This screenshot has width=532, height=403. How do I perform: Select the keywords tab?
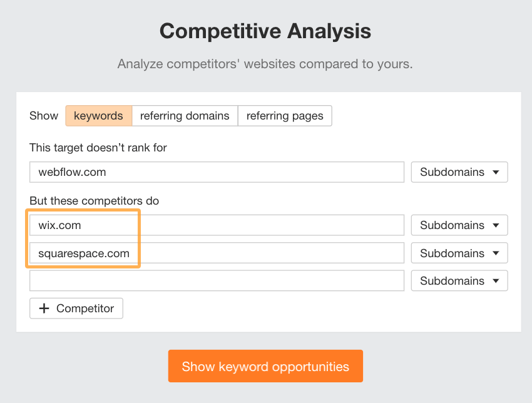pos(98,116)
